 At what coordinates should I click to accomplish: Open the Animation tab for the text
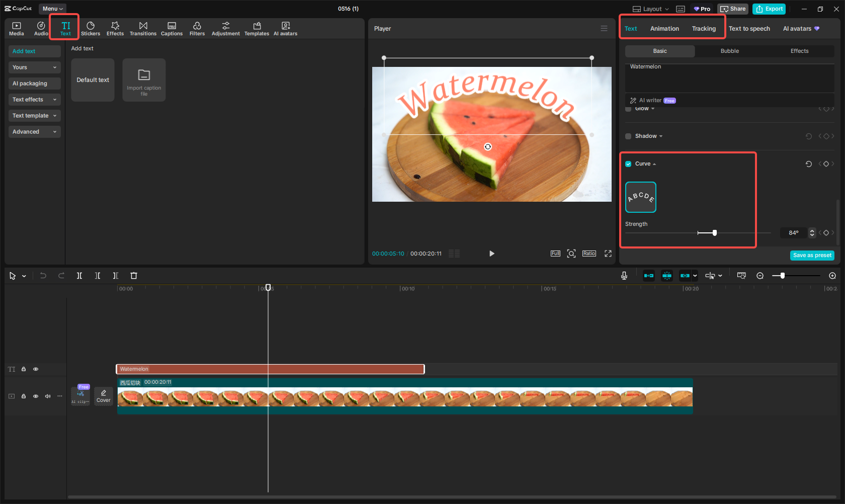point(664,29)
